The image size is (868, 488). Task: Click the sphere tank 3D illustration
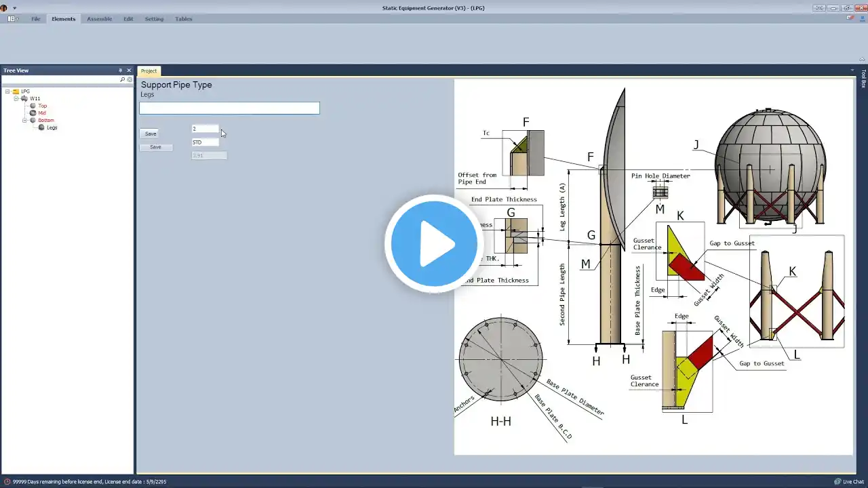coord(770,168)
